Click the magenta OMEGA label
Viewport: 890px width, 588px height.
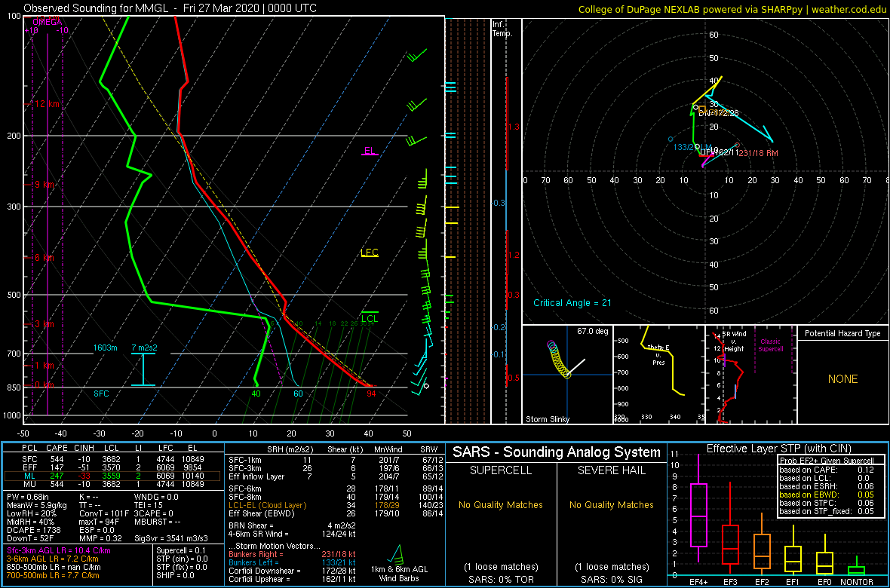(x=47, y=22)
